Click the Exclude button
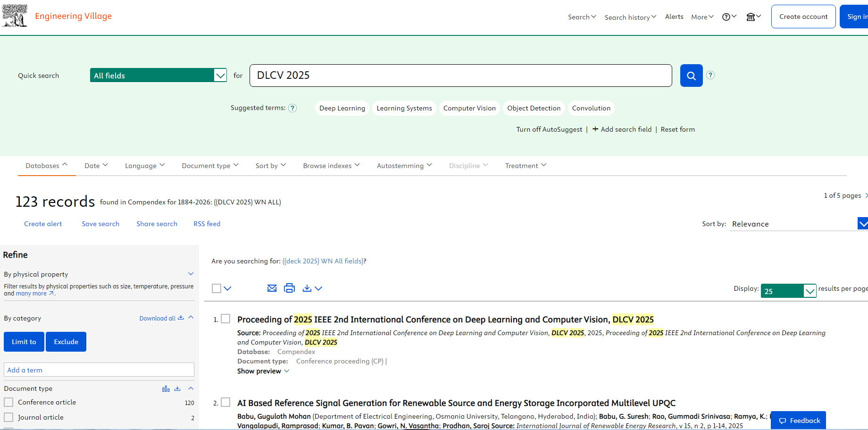The image size is (868, 430). pos(66,342)
